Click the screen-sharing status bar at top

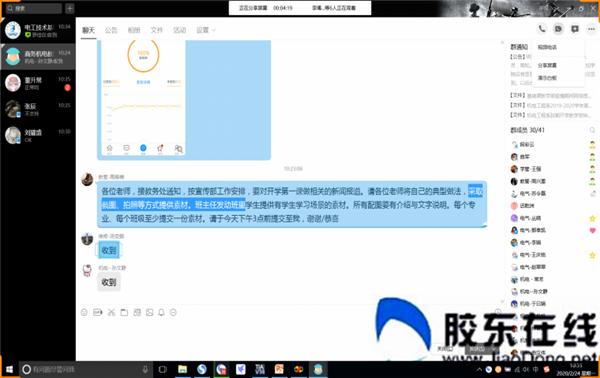point(300,8)
